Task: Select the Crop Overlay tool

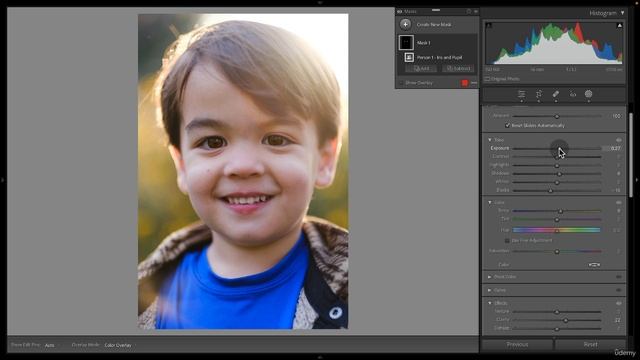Action: click(x=539, y=94)
